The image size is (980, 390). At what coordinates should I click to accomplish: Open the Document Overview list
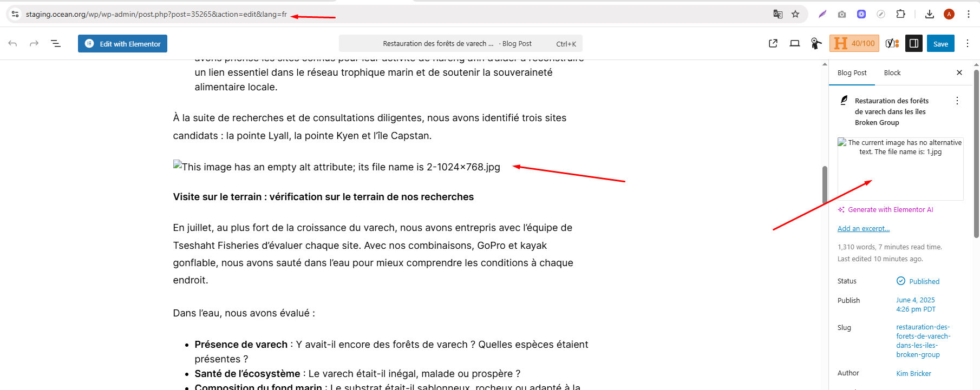pyautogui.click(x=56, y=43)
